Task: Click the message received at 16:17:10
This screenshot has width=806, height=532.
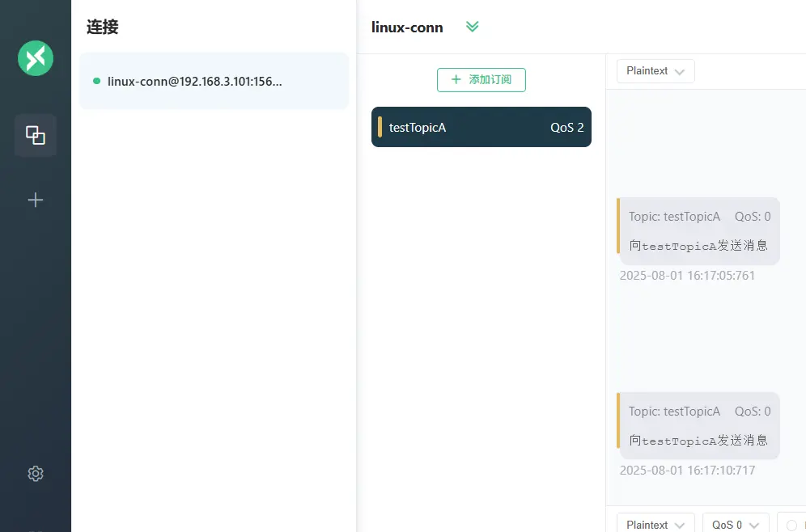Action: (698, 426)
